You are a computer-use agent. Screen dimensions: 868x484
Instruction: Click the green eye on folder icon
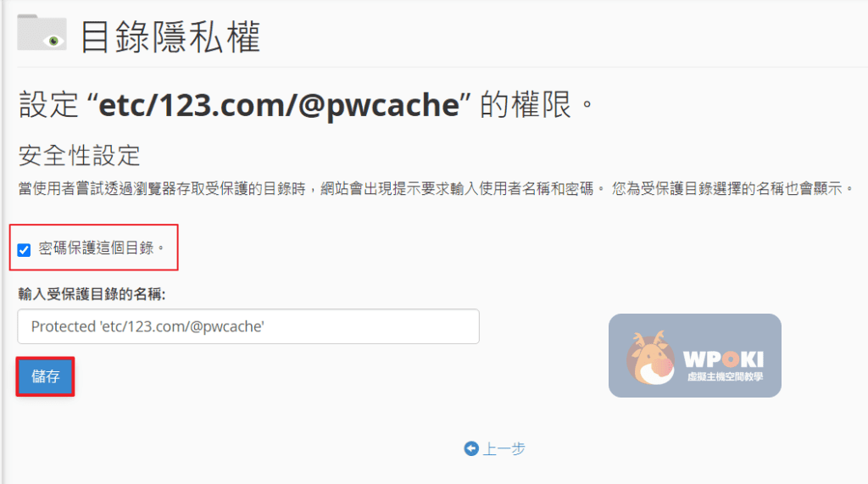pyautogui.click(x=53, y=41)
